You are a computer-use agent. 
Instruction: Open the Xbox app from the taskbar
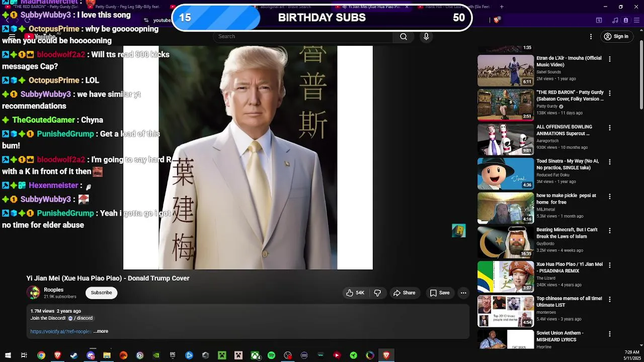coord(255,355)
